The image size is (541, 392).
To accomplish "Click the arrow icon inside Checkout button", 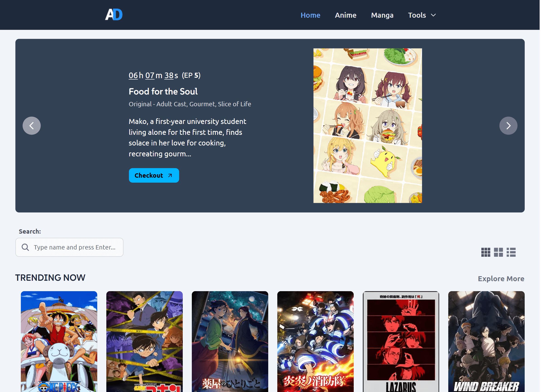I will [170, 175].
